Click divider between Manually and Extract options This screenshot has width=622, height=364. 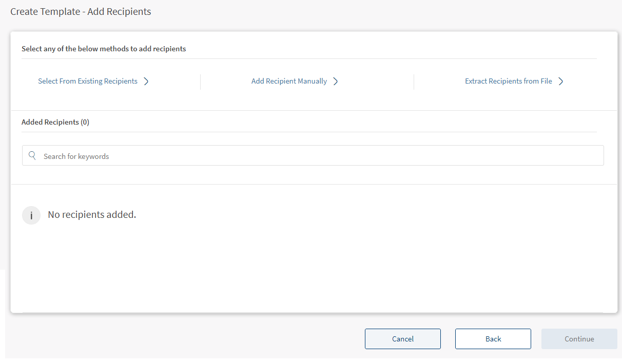point(414,82)
